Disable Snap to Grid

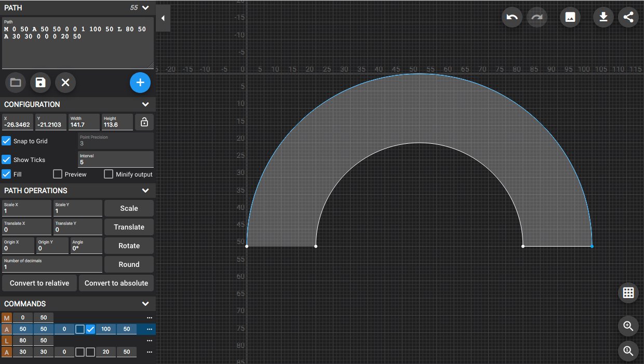[6, 141]
